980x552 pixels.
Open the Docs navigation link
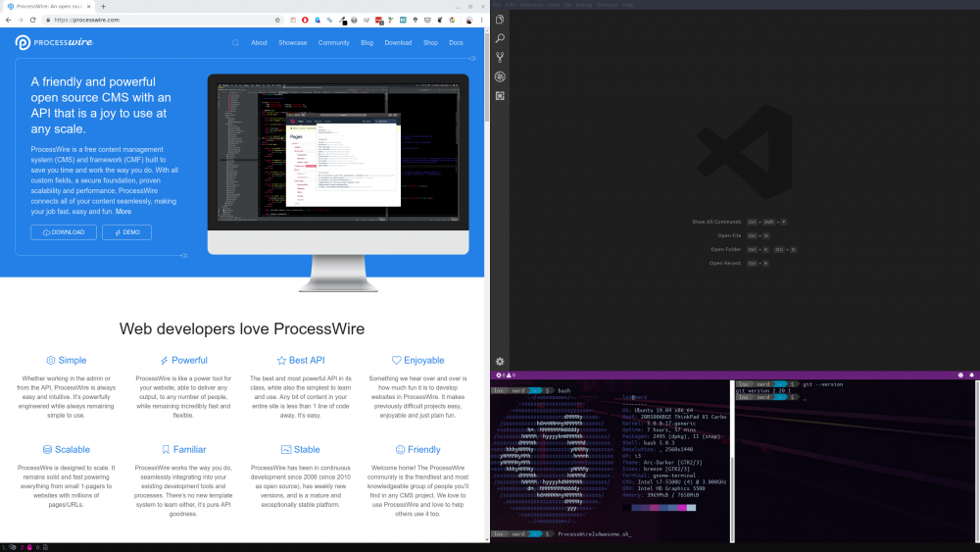(x=456, y=43)
